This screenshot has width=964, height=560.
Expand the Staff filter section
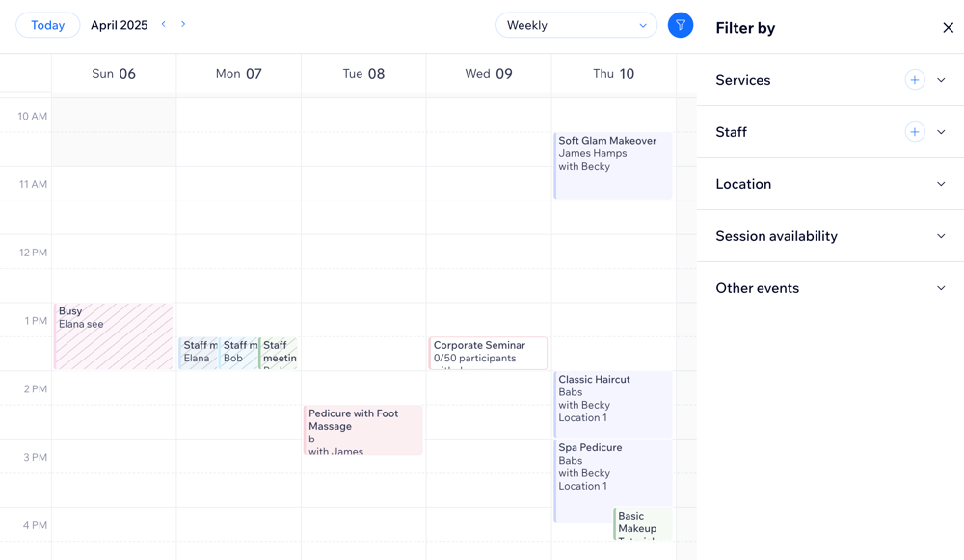pyautogui.click(x=941, y=132)
